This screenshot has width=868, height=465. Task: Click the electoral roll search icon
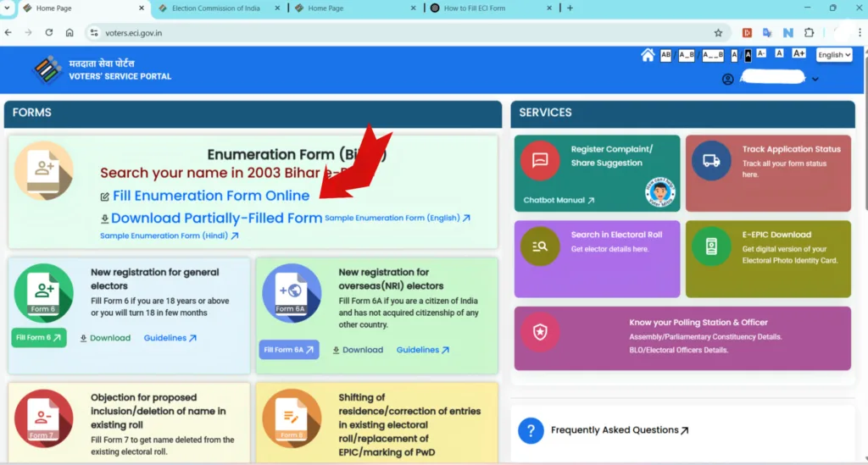point(540,246)
